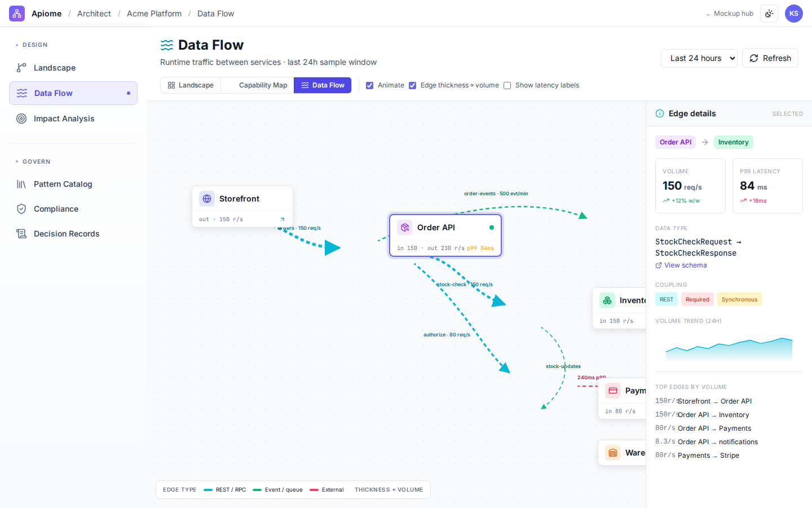Toggle Edge thickness ≈ volume checkbox
Screen dimensions: 812x508
pos(413,86)
